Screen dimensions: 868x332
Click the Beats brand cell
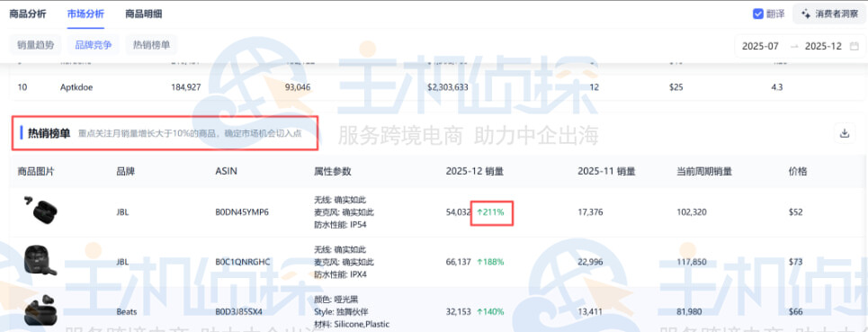[126, 311]
